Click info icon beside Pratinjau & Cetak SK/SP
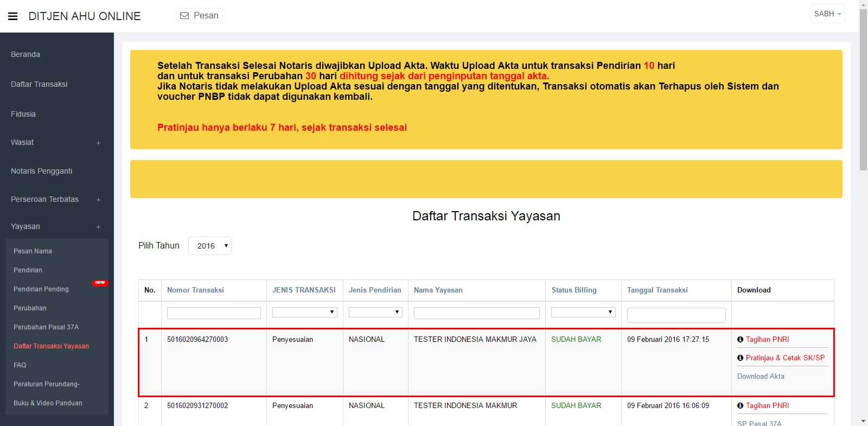The width and height of the screenshot is (868, 426). pyautogui.click(x=740, y=358)
